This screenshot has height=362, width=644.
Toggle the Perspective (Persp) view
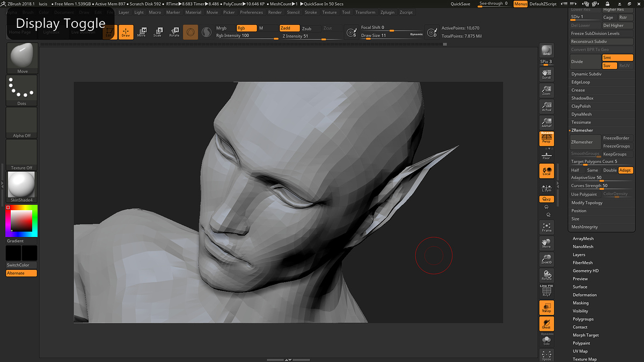[x=546, y=139]
